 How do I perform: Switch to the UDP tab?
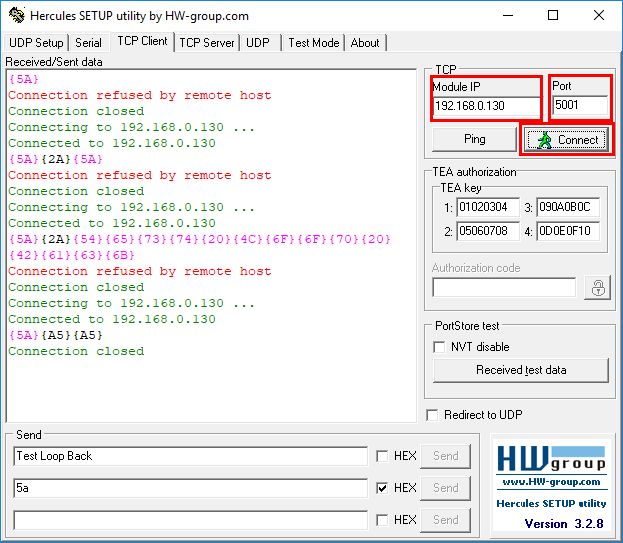pyautogui.click(x=258, y=43)
